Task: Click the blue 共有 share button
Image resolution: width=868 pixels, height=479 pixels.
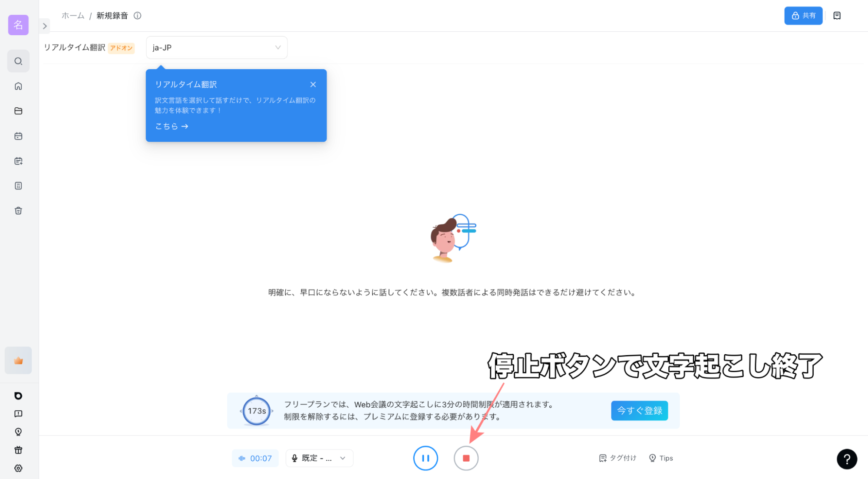Action: pos(803,16)
